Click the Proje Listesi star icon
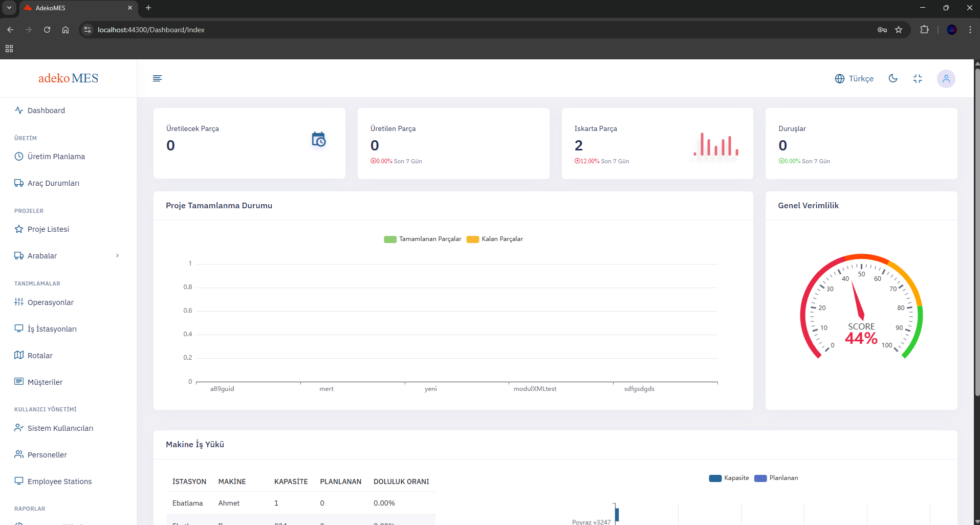The width and height of the screenshot is (980, 525). click(x=19, y=229)
